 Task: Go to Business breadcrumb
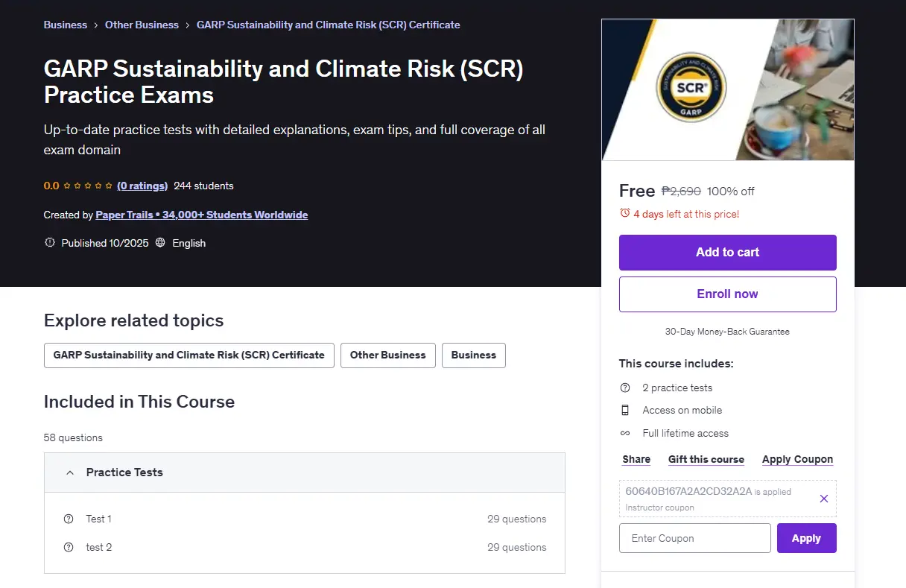(66, 25)
